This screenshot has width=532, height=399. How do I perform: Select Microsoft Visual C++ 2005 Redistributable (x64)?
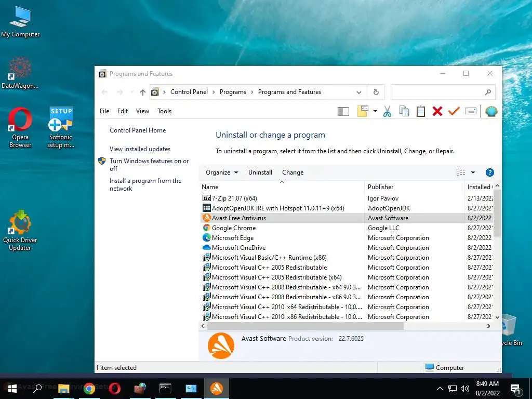pyautogui.click(x=347, y=277)
